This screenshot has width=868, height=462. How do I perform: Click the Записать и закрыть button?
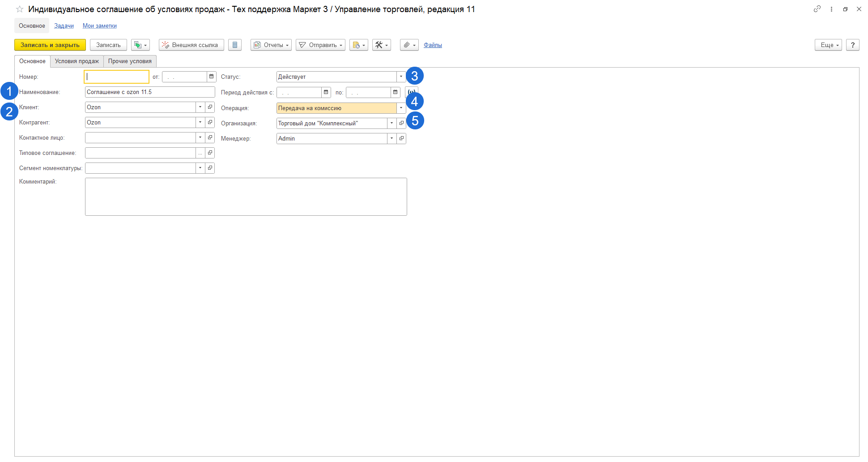point(50,45)
